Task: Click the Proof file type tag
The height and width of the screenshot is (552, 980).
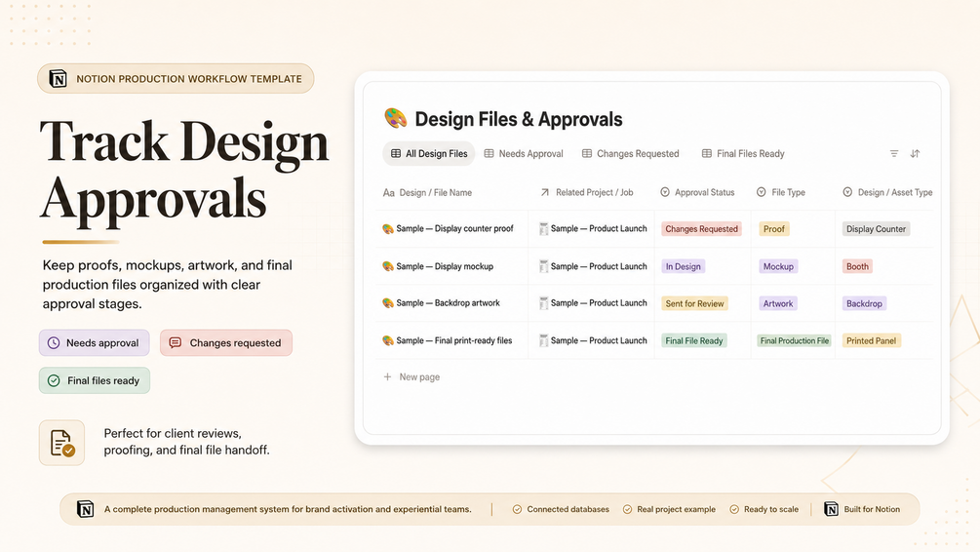Action: point(773,229)
